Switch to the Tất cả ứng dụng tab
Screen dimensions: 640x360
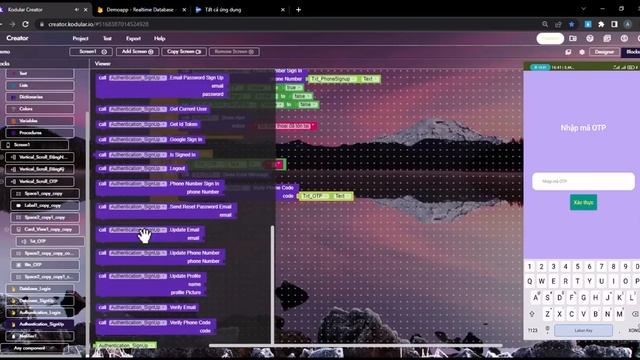pyautogui.click(x=223, y=9)
